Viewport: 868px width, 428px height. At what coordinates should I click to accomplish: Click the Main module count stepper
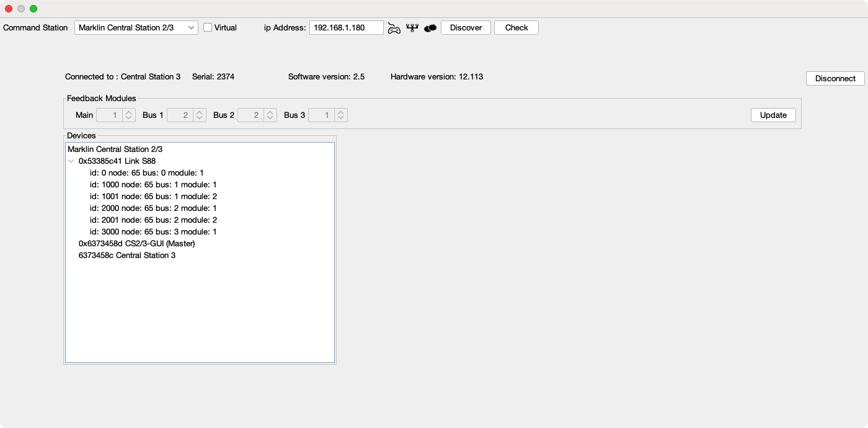point(129,115)
